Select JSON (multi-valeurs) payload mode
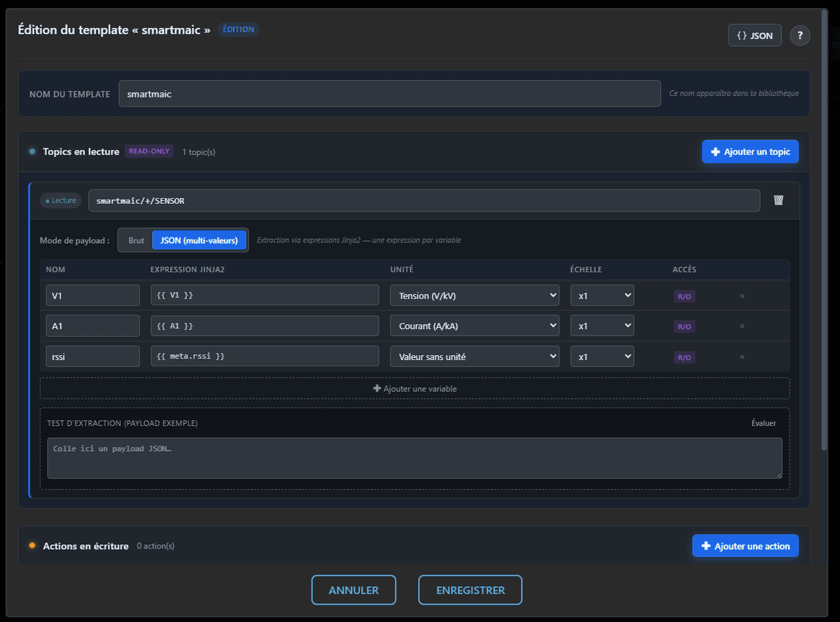 tap(199, 240)
